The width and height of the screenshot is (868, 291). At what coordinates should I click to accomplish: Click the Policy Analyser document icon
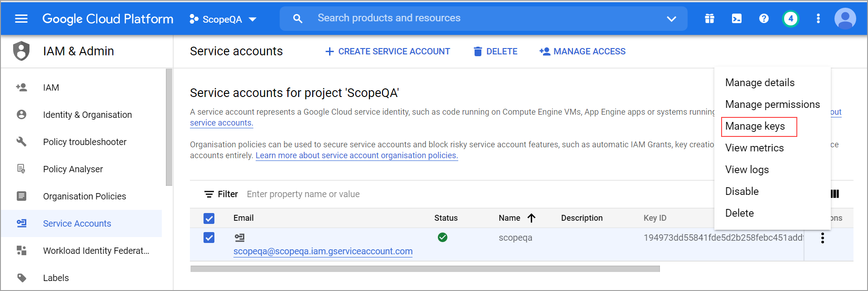coord(21,169)
